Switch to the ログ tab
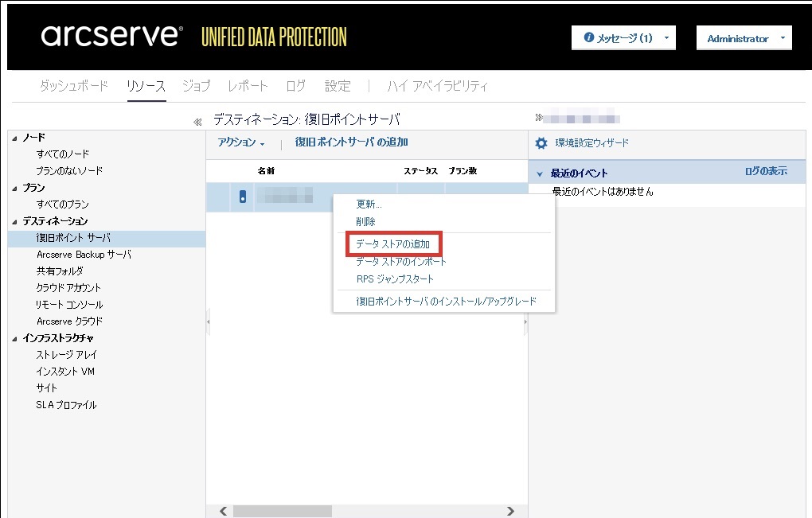 pos(295,86)
